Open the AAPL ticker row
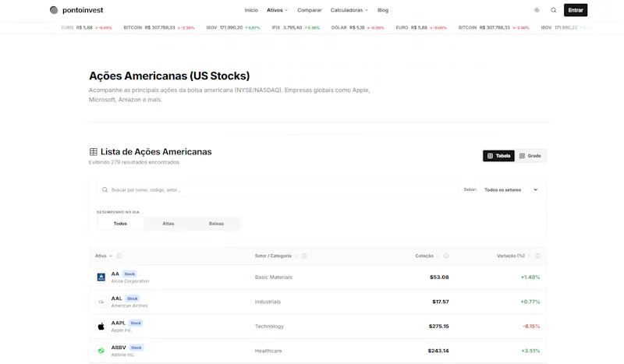624x364 pixels. click(317, 327)
